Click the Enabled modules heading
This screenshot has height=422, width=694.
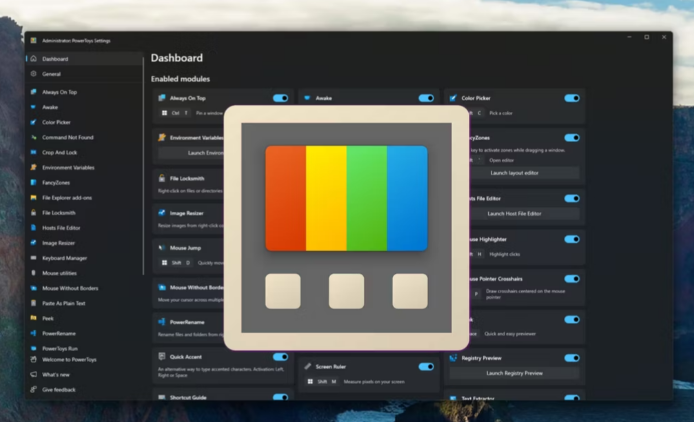[x=180, y=79]
